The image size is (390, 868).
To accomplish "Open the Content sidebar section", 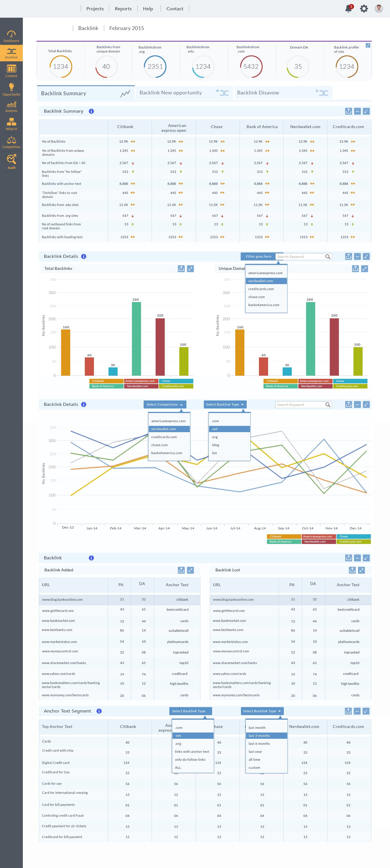I will [x=11, y=71].
